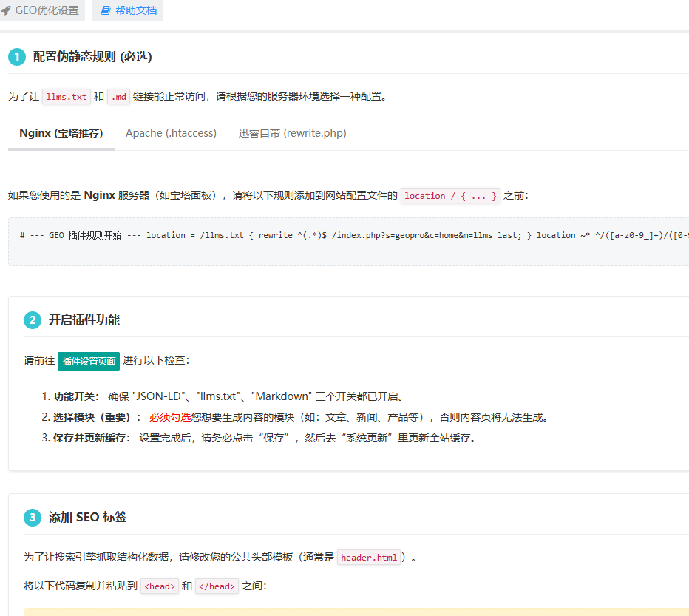The height and width of the screenshot is (616, 689).
Task: Click the step 3 circle badge
Action: point(33,517)
